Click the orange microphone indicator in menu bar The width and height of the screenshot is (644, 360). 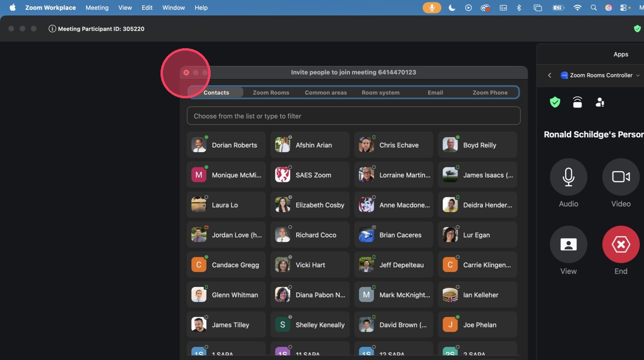pos(432,7)
